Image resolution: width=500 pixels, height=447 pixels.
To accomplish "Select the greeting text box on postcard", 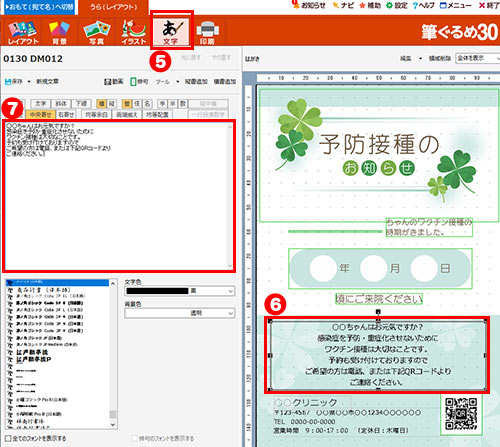I will tap(378, 355).
